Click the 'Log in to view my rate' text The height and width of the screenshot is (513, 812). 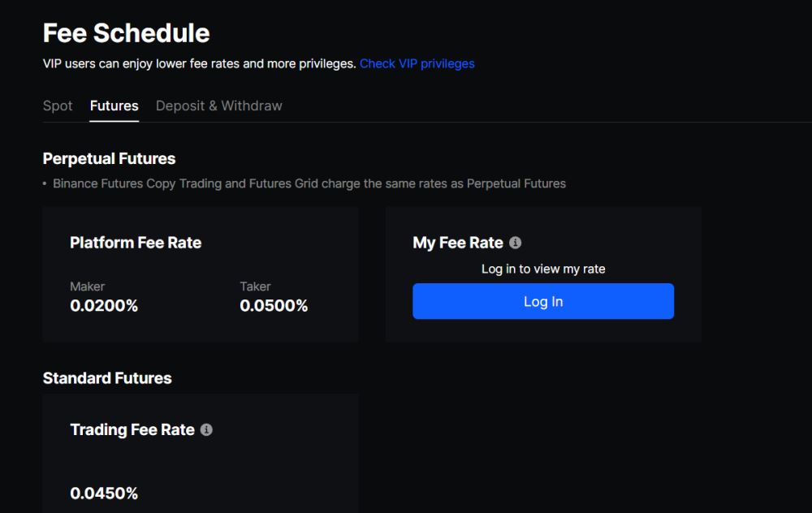pyautogui.click(x=543, y=269)
